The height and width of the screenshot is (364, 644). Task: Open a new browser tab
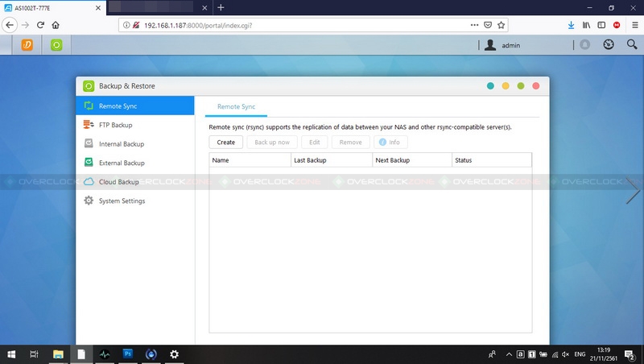pyautogui.click(x=221, y=7)
